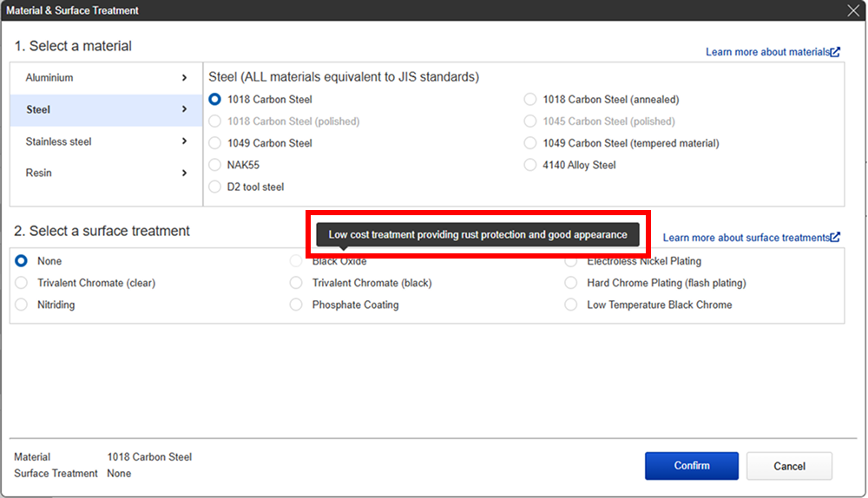Expand the Resin category chevron
The width and height of the screenshot is (868, 498).
184,174
